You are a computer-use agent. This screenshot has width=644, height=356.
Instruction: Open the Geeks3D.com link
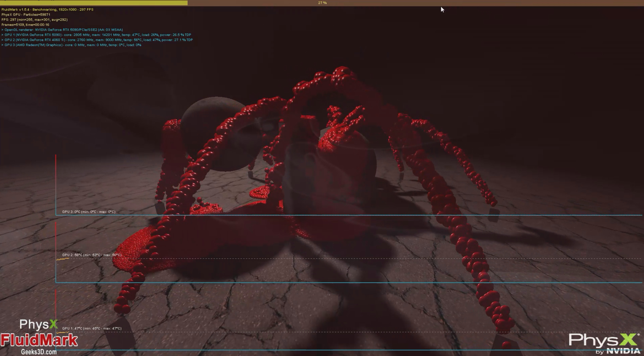pos(39,352)
